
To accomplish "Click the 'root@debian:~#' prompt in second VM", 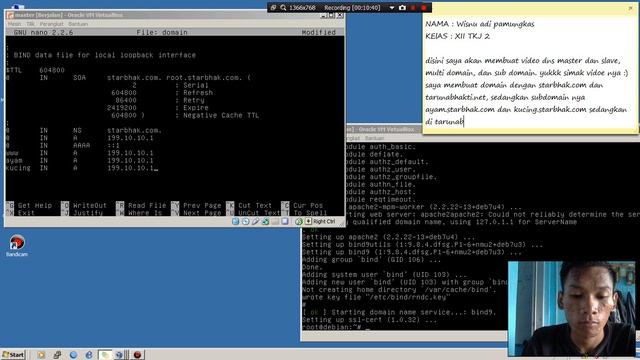I will coord(332,327).
